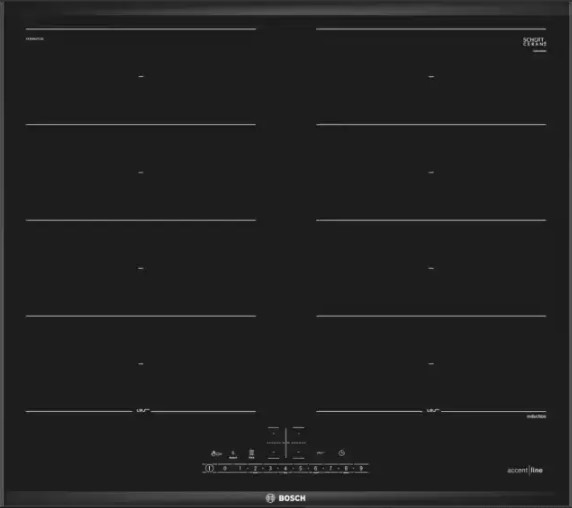Click the induction label text

pos(536,416)
